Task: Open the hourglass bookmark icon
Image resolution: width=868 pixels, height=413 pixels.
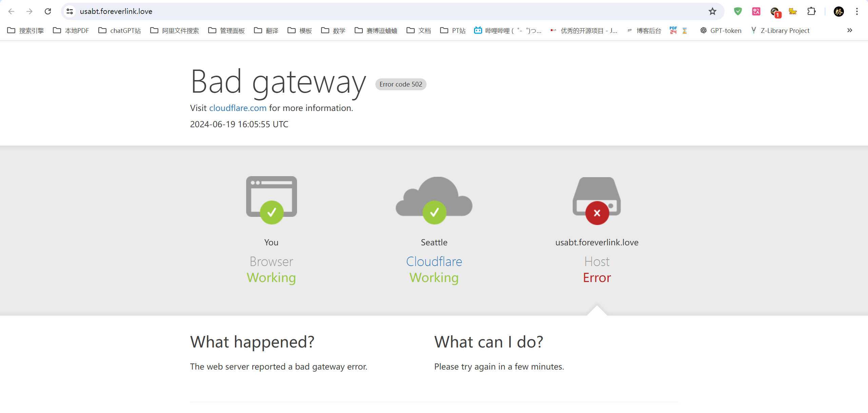Action: click(x=685, y=31)
